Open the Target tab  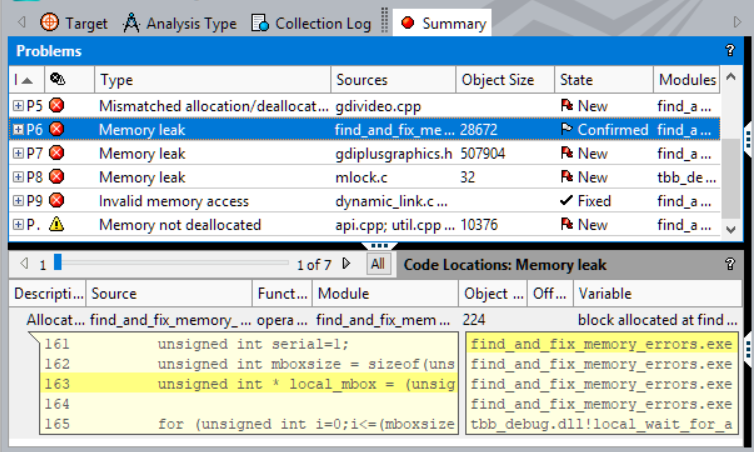[x=74, y=23]
